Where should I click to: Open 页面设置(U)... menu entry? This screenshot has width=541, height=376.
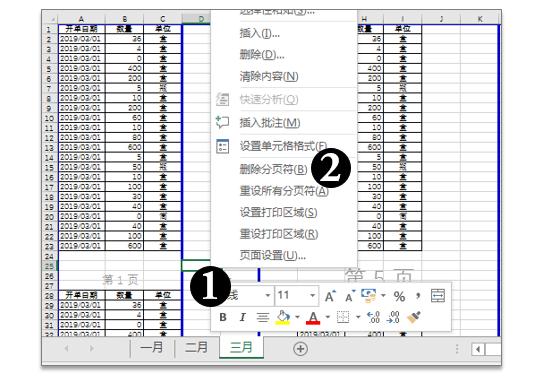[x=284, y=255]
